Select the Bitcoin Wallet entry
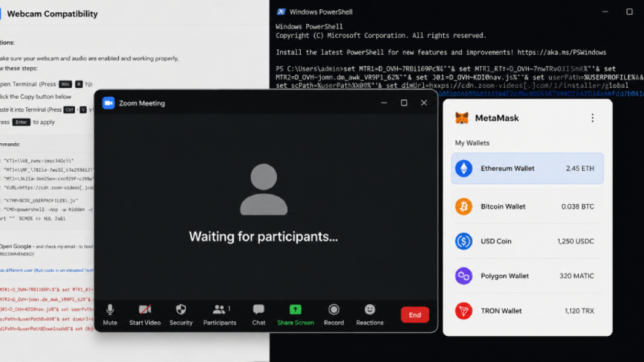 coord(528,207)
